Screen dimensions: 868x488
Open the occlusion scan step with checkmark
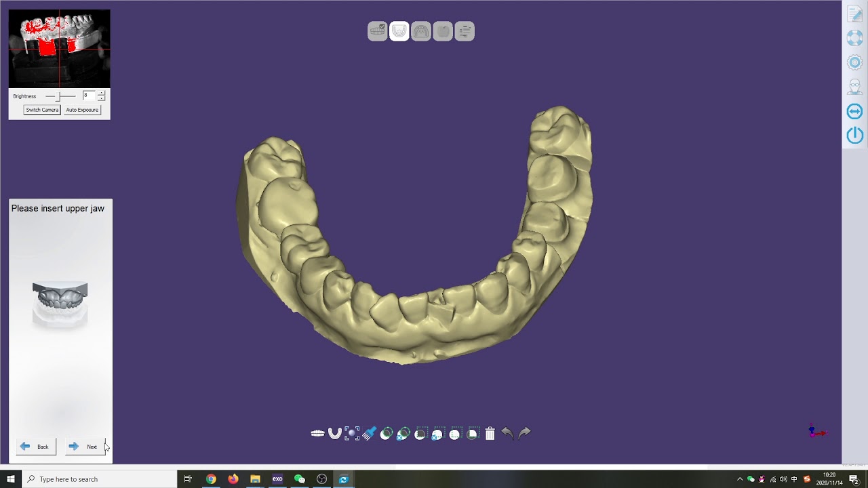[x=378, y=31]
